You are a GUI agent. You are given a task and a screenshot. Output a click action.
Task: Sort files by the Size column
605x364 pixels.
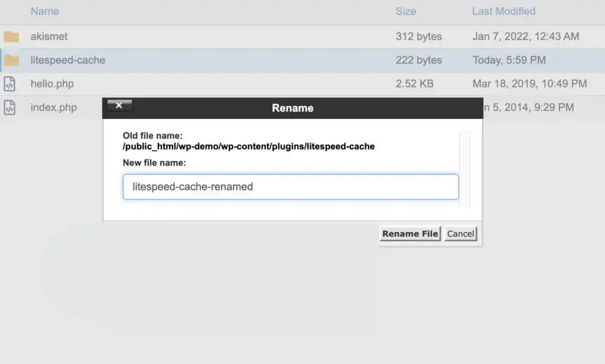(405, 11)
